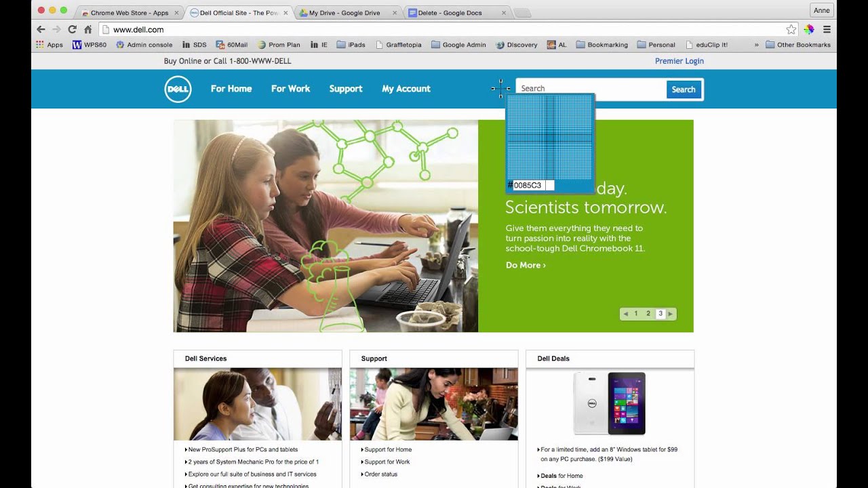This screenshot has height=488, width=868.
Task: Open New ProSupport Plus for PCs link
Action: [x=243, y=449]
